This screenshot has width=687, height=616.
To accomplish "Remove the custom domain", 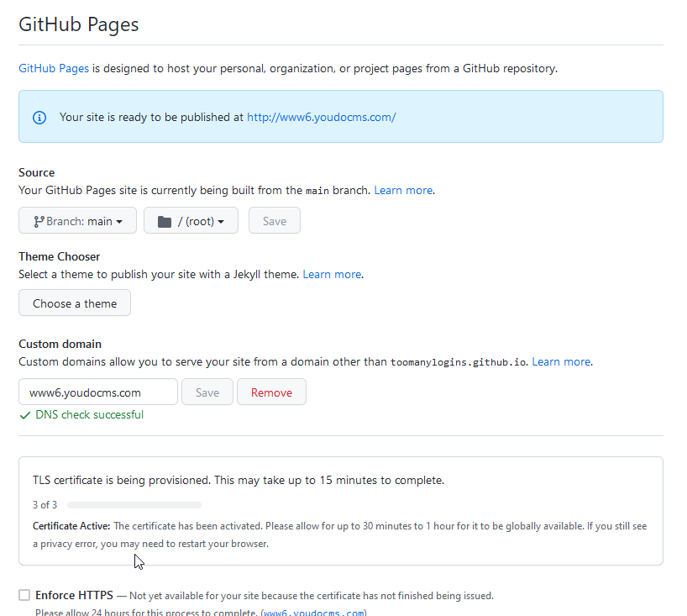I will click(x=271, y=392).
